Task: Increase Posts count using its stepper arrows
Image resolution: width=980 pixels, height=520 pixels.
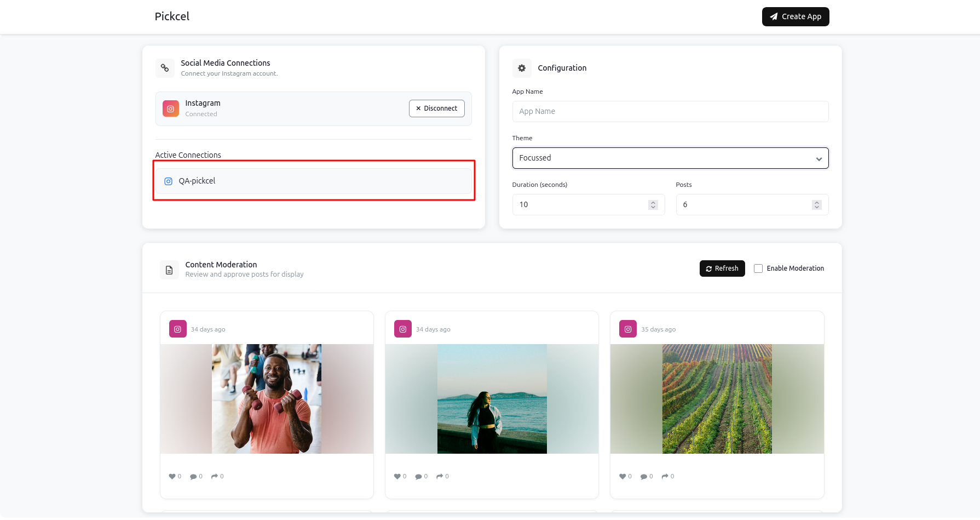Action: pyautogui.click(x=817, y=202)
